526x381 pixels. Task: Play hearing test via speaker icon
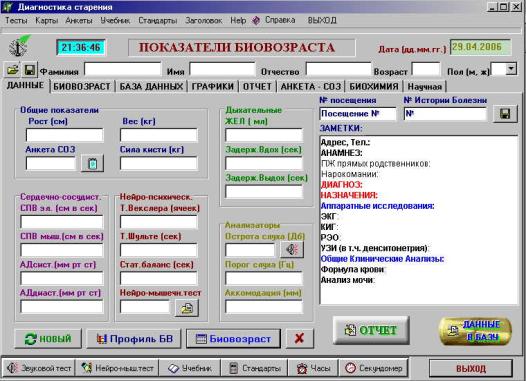click(x=292, y=249)
